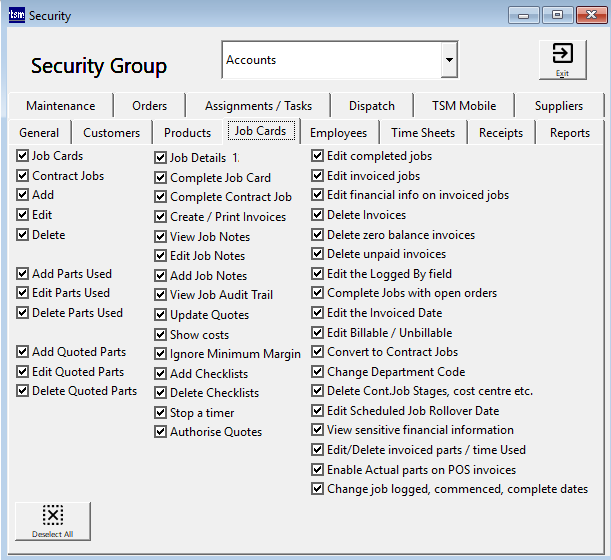
Task: Open the Time Sheets tab
Action: click(422, 132)
